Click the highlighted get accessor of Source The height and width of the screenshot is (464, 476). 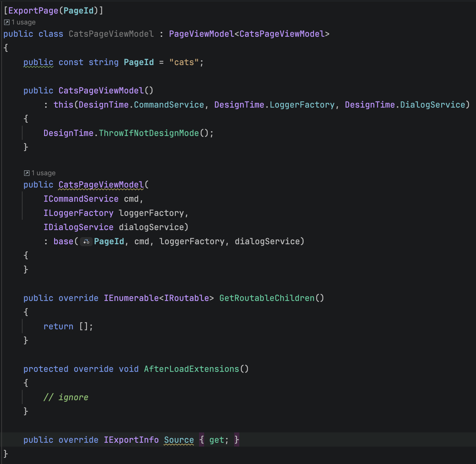(x=218, y=440)
